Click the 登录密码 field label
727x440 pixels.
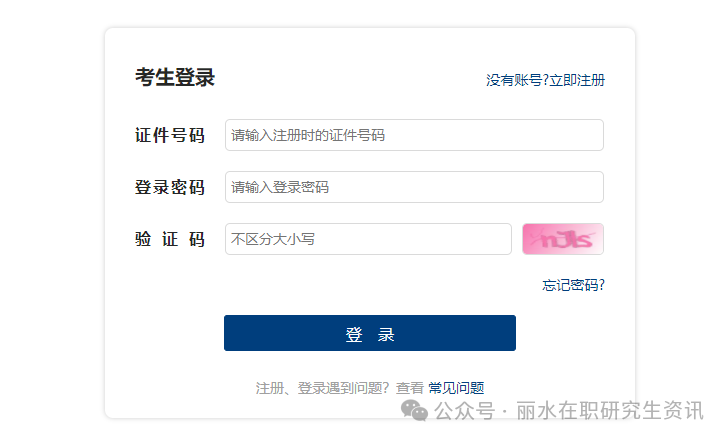(x=170, y=187)
